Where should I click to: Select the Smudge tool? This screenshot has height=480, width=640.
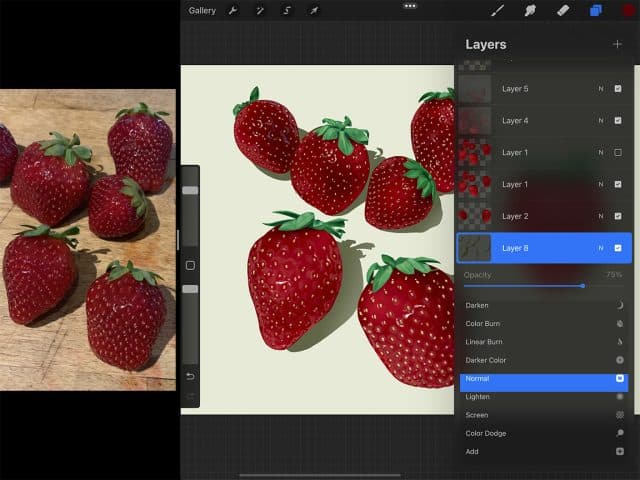(530, 11)
